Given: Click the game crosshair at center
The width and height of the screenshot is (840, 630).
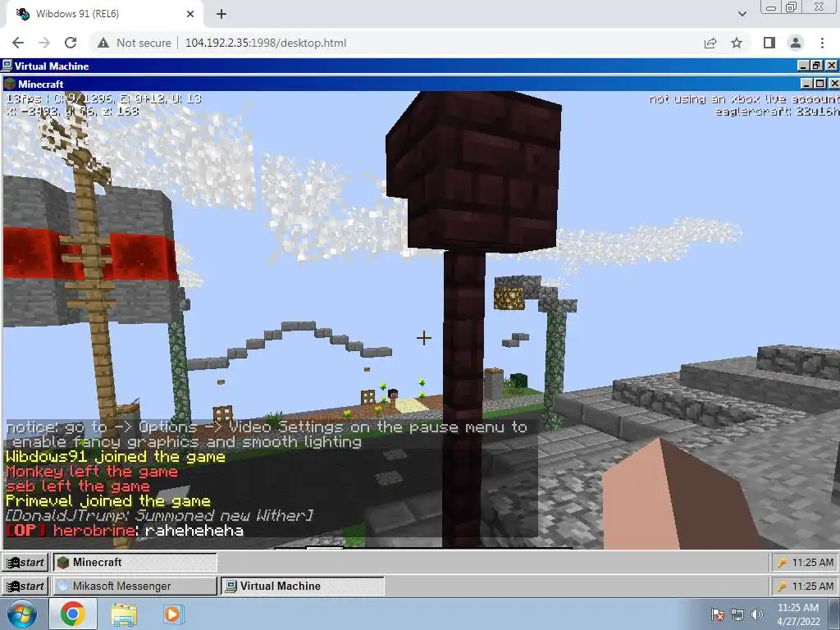Looking at the screenshot, I should coord(424,337).
